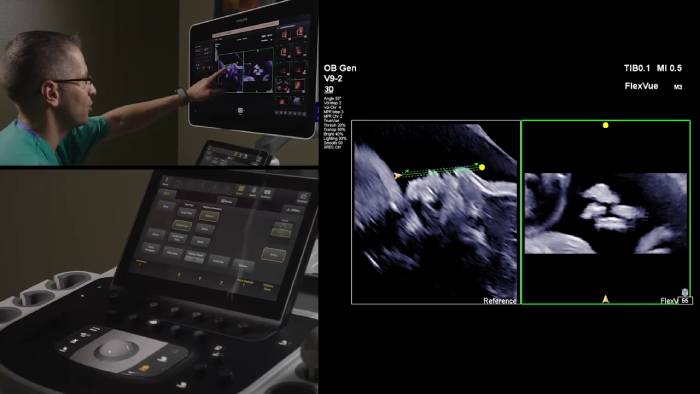Click the V9-2 transducer label

(x=333, y=79)
